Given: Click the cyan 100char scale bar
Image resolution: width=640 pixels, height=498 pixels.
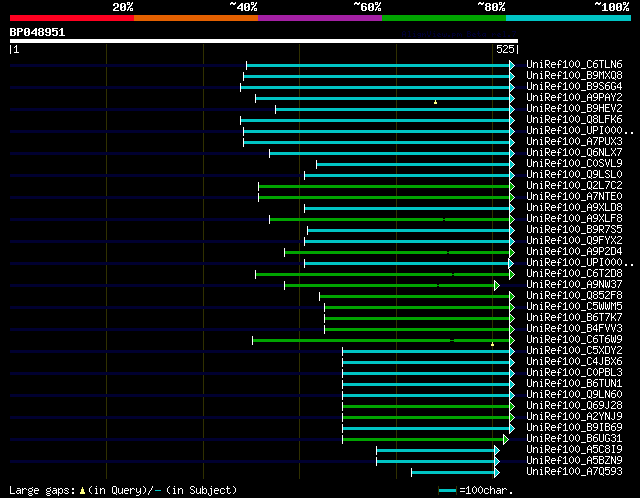Looking at the screenshot, I should 447,491.
